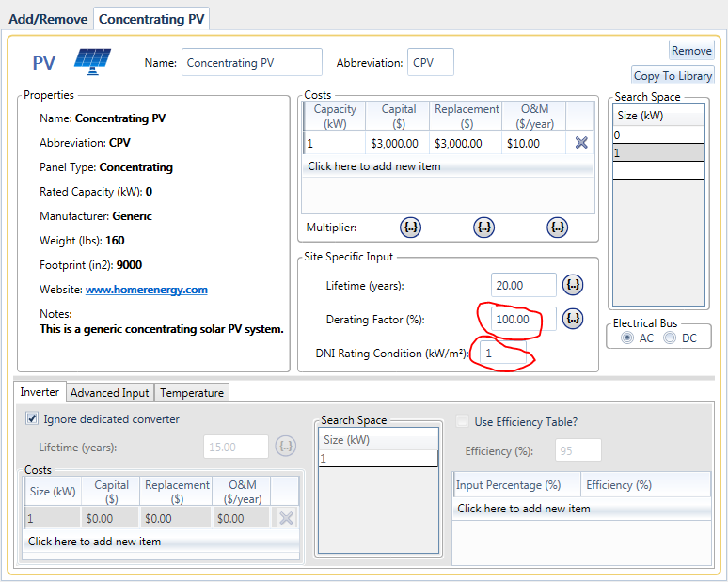Delete the PV cost row with X icon

[x=580, y=143]
